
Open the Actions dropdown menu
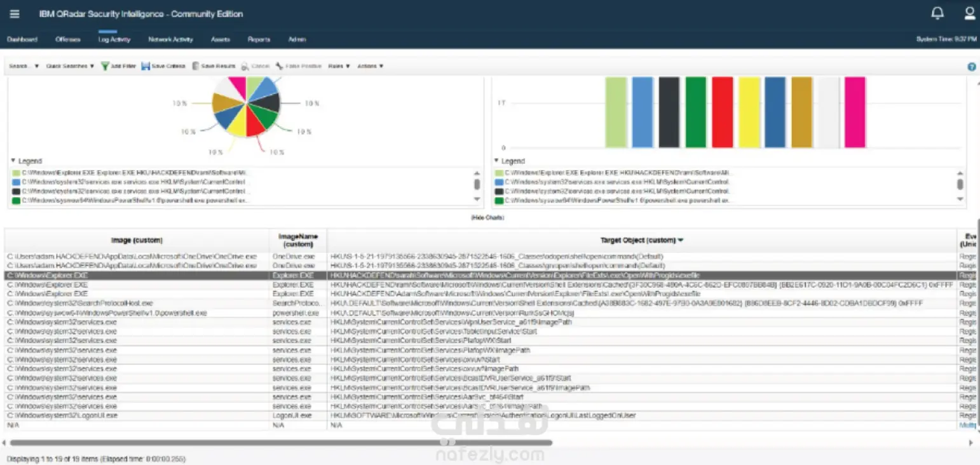371,66
